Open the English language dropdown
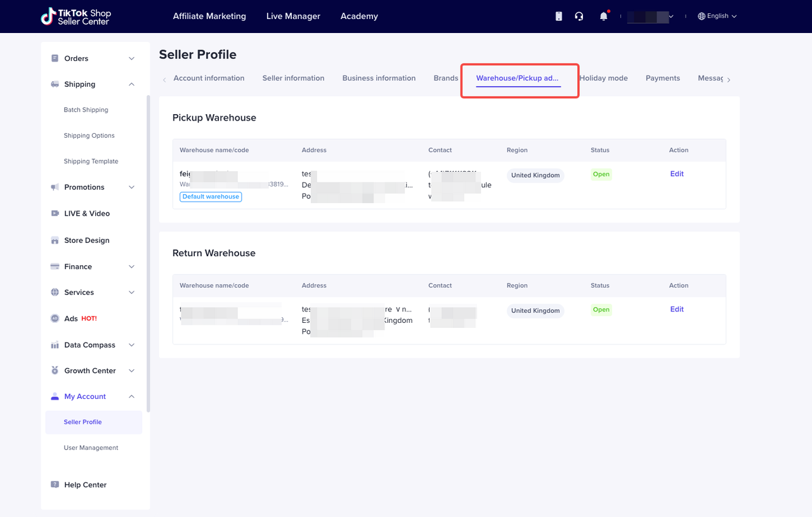The height and width of the screenshot is (517, 812). tap(717, 16)
